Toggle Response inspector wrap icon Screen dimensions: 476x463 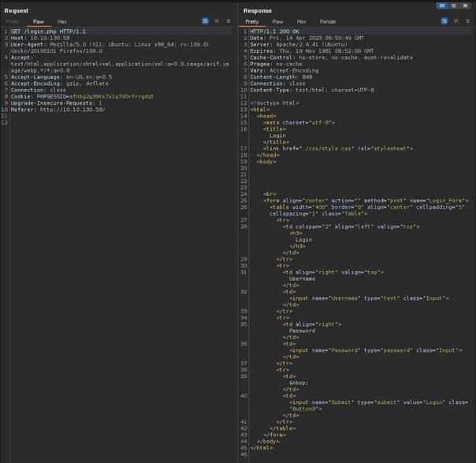tap(444, 21)
